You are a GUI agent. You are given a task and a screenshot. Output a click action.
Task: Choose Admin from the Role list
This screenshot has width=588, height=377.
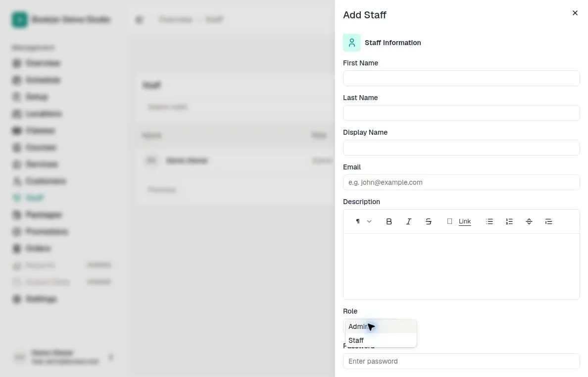381,326
